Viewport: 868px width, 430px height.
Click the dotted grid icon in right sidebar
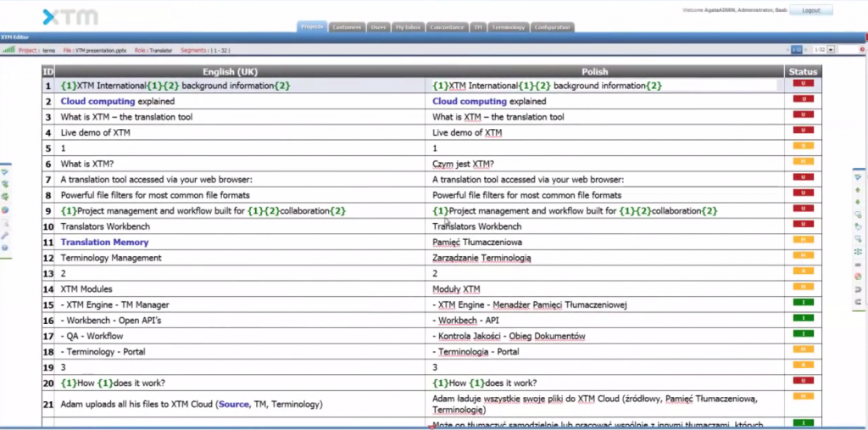pos(858,251)
